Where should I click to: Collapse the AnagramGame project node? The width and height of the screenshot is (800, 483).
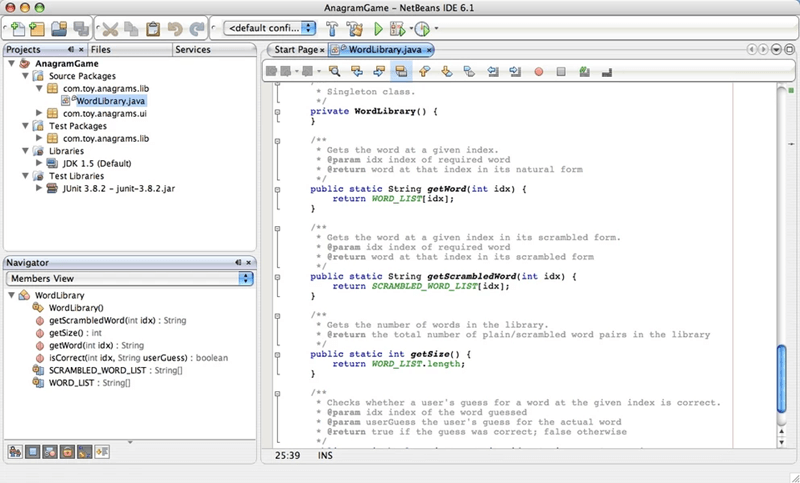[x=11, y=64]
